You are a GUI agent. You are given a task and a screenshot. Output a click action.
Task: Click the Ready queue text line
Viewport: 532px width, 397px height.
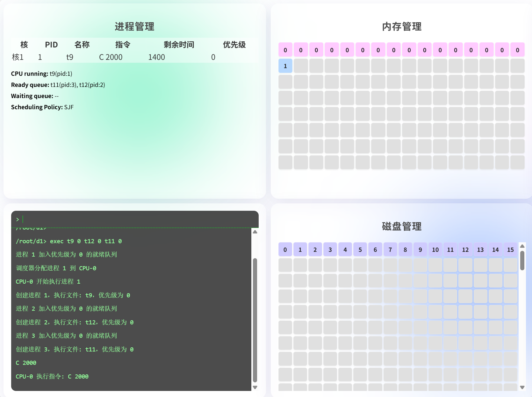click(58, 85)
